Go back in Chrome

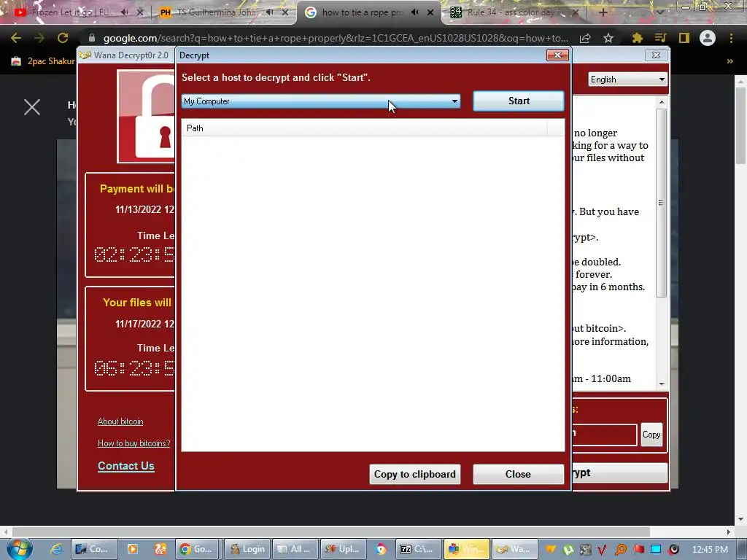click(x=16, y=38)
